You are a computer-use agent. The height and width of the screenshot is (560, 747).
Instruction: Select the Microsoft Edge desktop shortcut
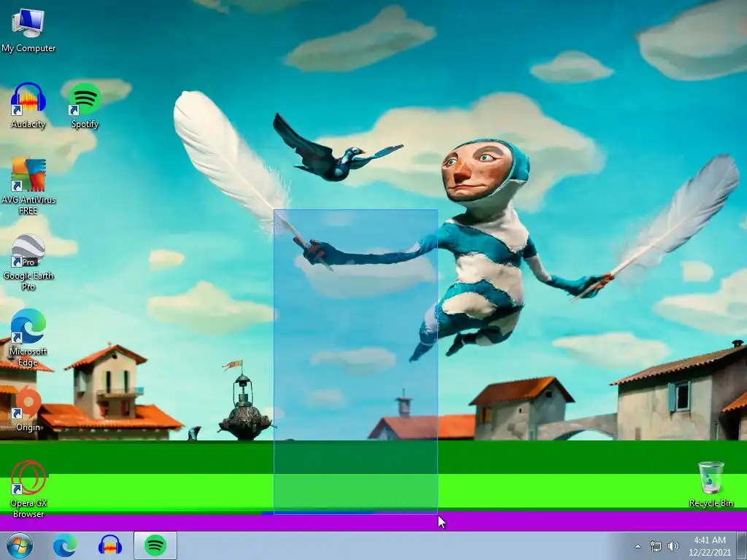pyautogui.click(x=28, y=338)
